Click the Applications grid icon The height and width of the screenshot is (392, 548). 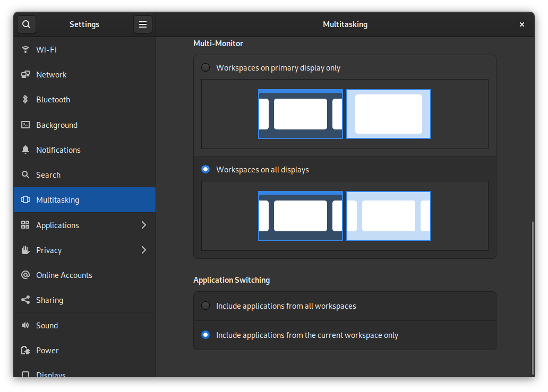click(x=25, y=225)
